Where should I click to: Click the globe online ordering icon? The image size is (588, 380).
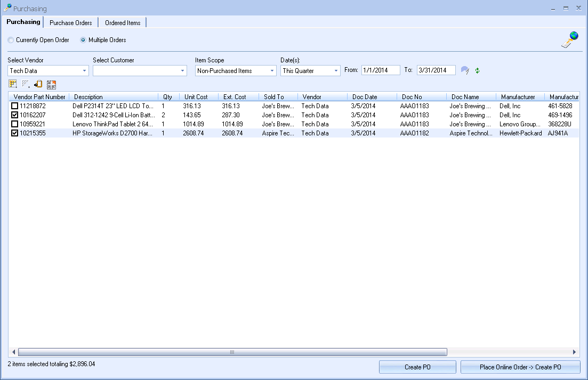coord(570,41)
